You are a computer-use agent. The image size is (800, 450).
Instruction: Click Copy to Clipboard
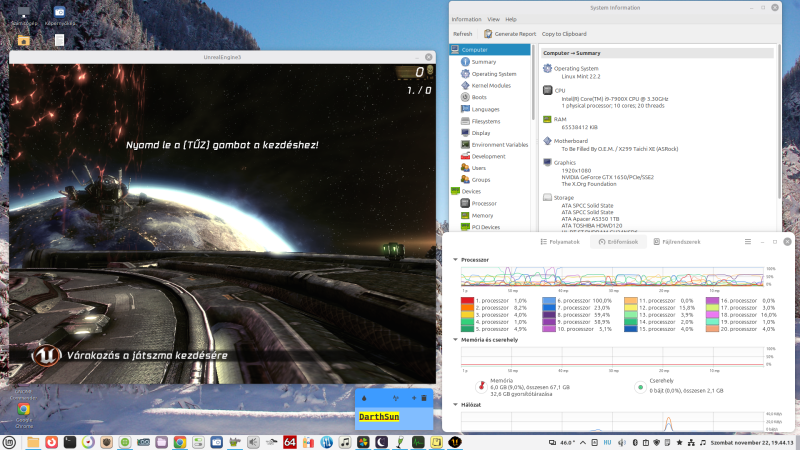(x=564, y=34)
